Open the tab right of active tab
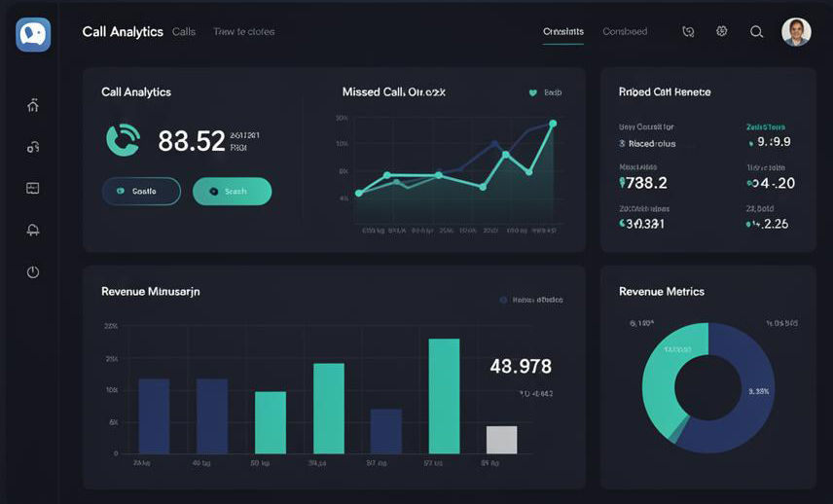Screen dimensions: 833x504 (x=625, y=32)
